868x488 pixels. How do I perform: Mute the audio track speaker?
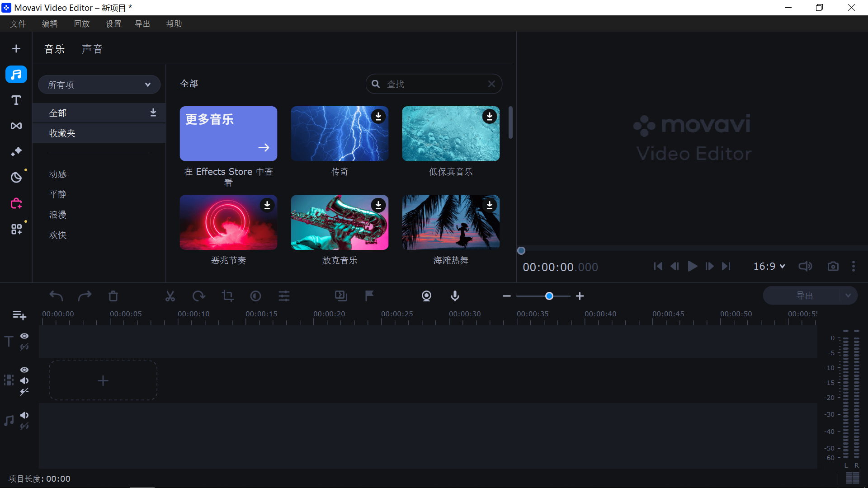click(x=24, y=415)
